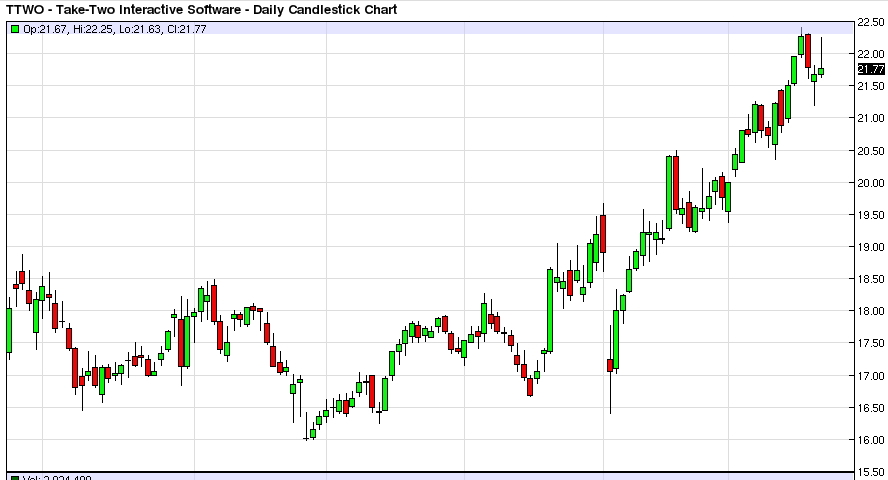
Task: Click the 18.00 price axis label
Action: coord(871,311)
